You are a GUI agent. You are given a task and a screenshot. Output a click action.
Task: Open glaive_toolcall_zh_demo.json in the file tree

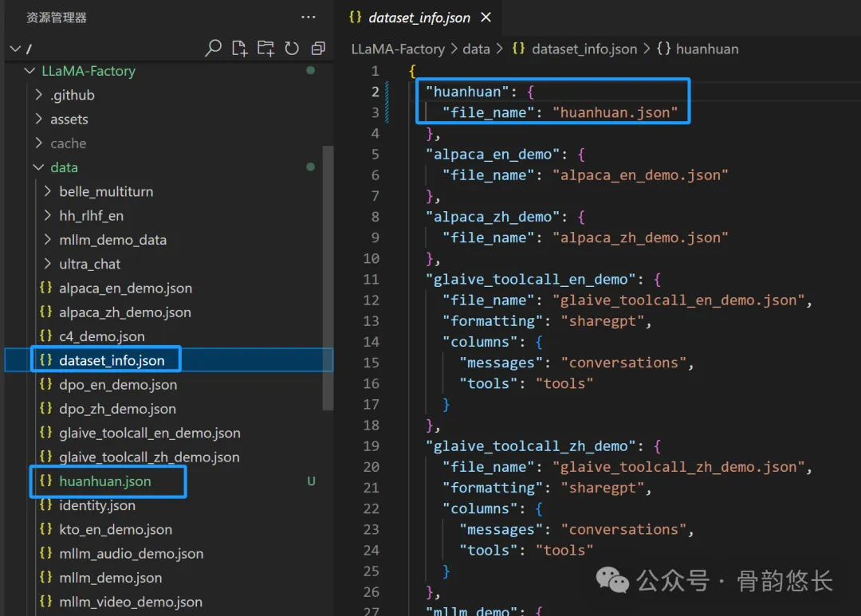pyautogui.click(x=149, y=457)
